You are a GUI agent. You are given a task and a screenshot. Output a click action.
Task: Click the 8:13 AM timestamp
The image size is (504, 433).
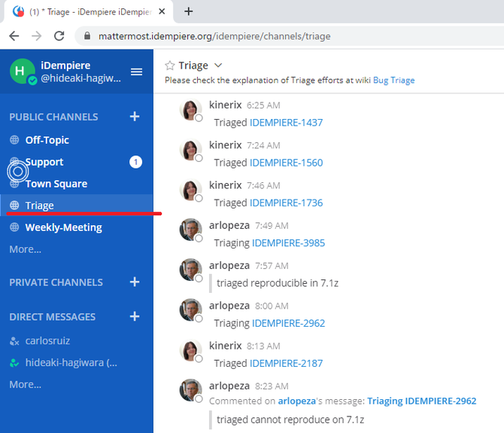click(263, 346)
